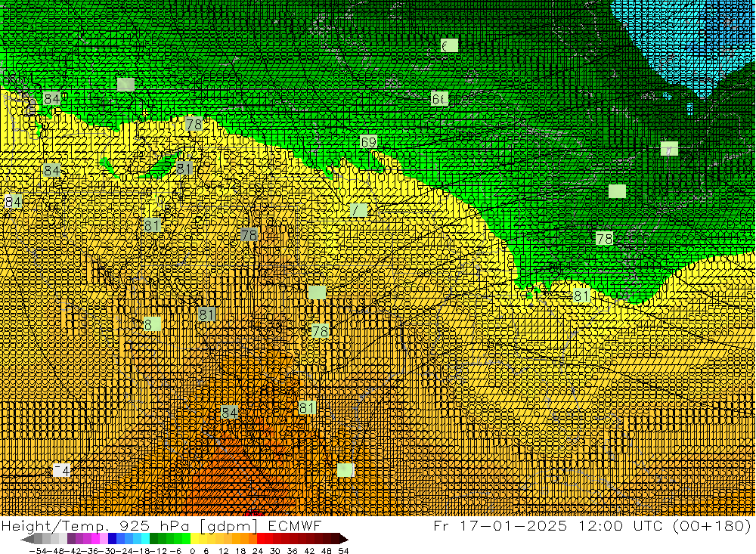Click the 12 legend value
The width and height of the screenshot is (756, 554).
pos(224,551)
